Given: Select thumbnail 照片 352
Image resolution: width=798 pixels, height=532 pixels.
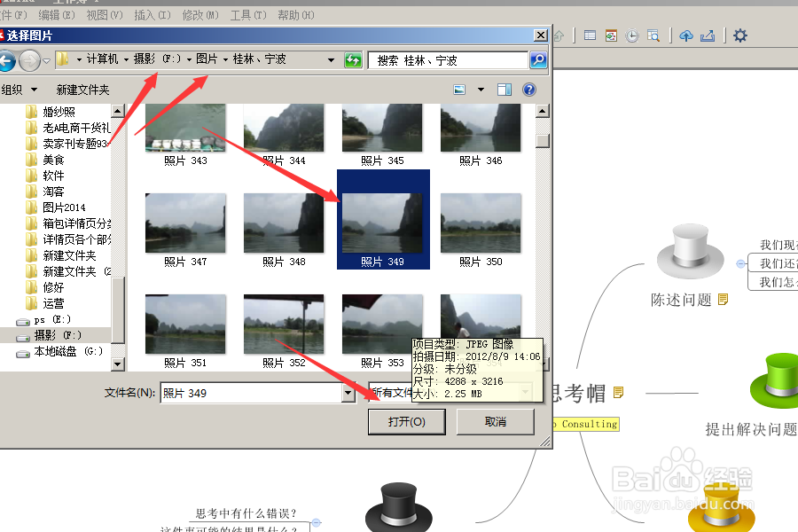Looking at the screenshot, I should [284, 331].
